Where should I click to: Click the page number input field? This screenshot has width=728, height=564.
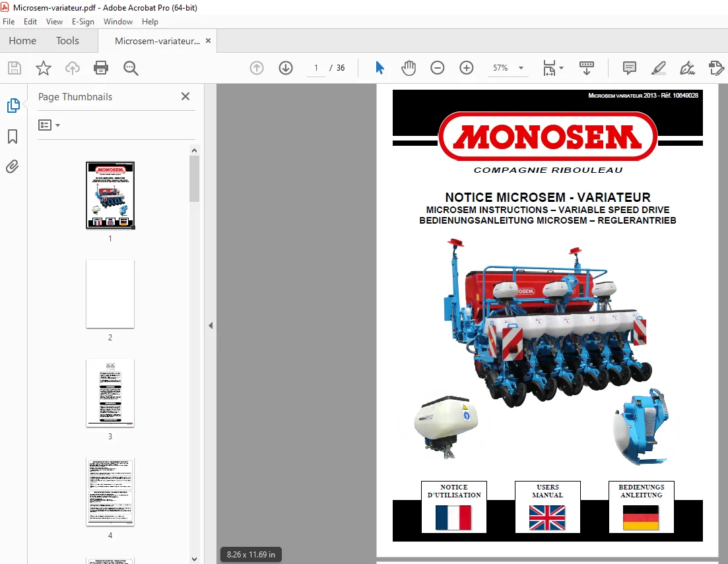[316, 68]
